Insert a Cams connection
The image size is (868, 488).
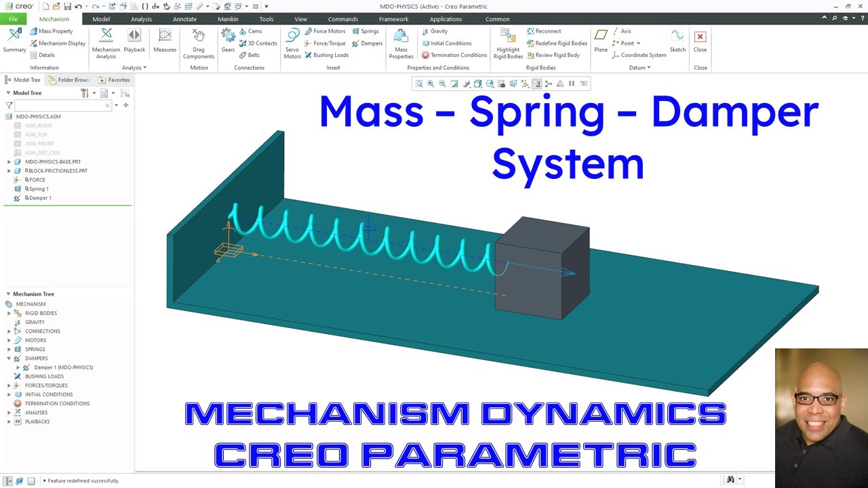click(250, 31)
